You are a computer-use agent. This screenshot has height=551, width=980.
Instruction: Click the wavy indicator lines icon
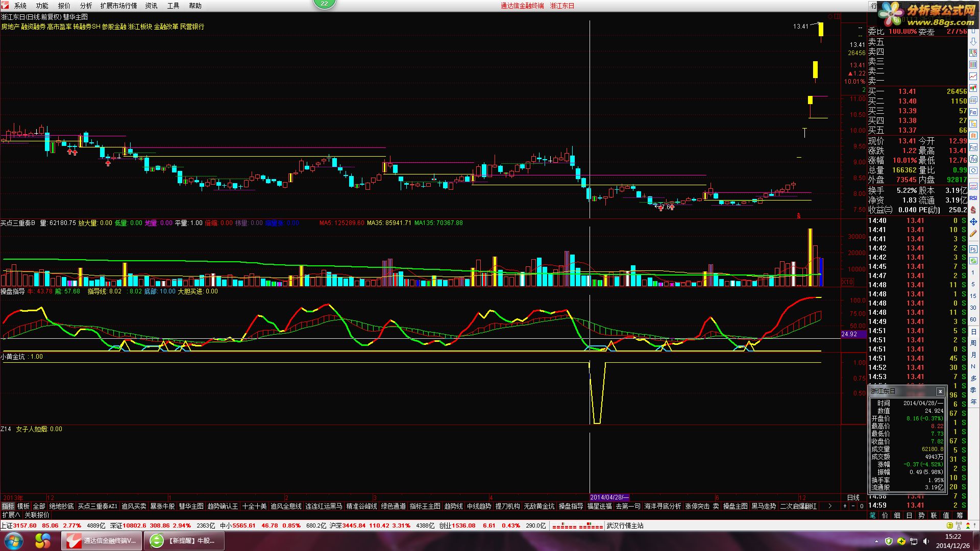pos(973,186)
